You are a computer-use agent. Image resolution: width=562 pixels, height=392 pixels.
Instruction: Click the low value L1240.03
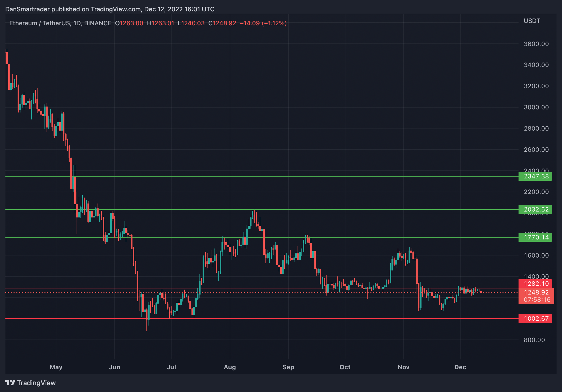(191, 23)
